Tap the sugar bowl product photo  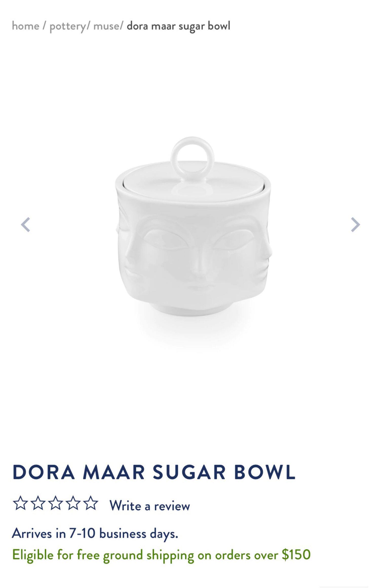click(x=193, y=228)
